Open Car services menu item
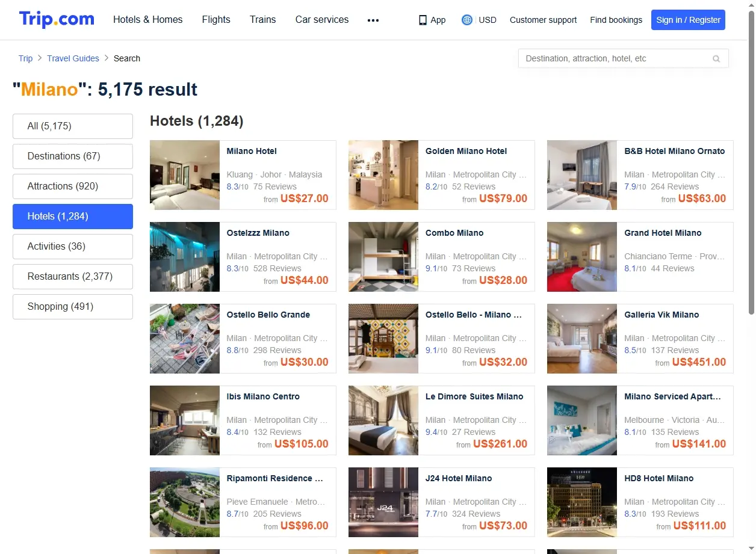Image resolution: width=756 pixels, height=554 pixels. click(x=322, y=19)
